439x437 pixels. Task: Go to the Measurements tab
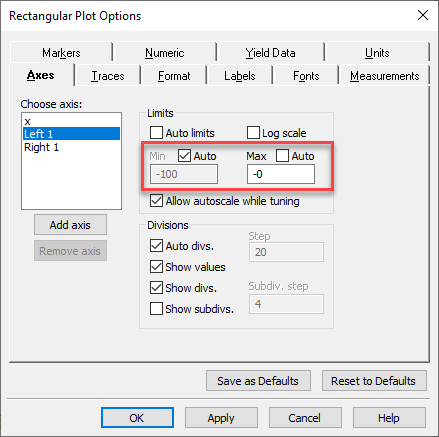pos(384,76)
